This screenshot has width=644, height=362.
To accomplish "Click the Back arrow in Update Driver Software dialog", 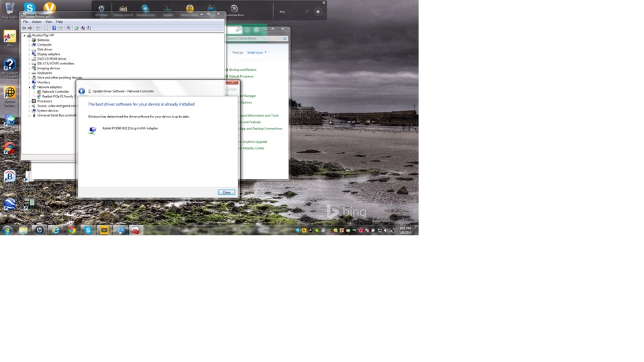I will [82, 91].
